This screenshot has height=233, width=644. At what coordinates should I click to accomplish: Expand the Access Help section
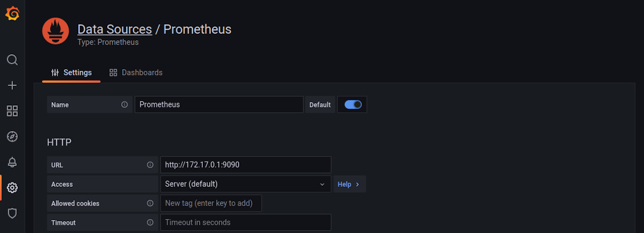point(349,184)
